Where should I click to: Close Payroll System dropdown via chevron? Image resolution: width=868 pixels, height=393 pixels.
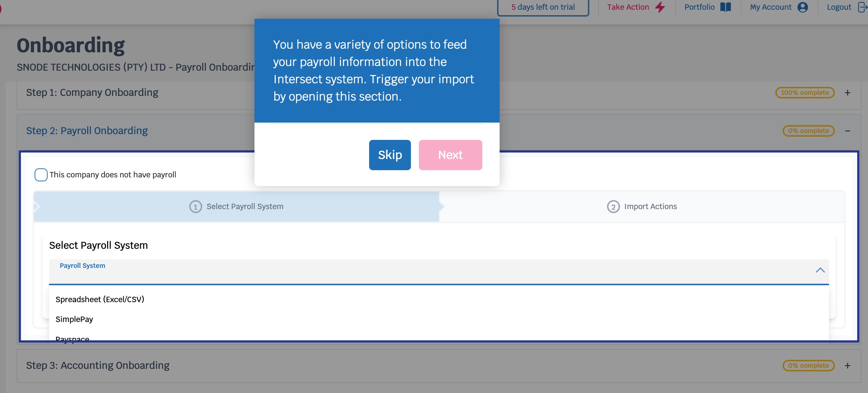click(x=820, y=270)
